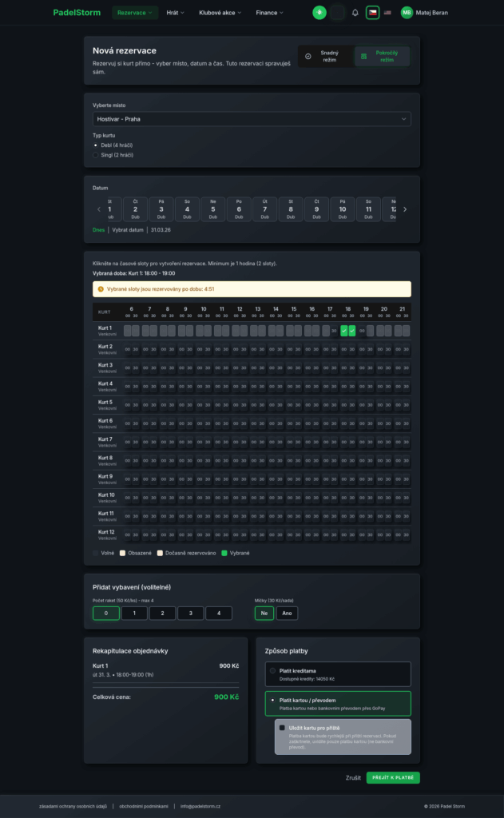Select the 16:00 slot on Kurt 12
Viewport: 504px width, 818px height.
click(x=308, y=534)
